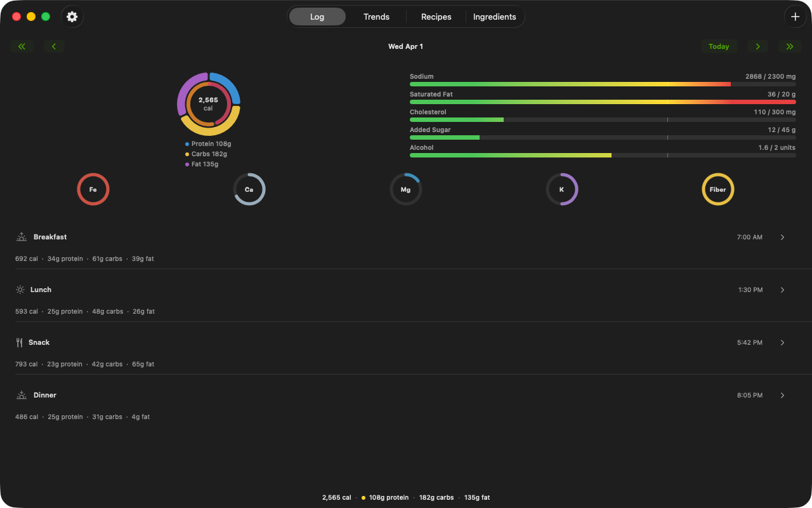
Task: Click 48g carbs in the Lunch row
Action: coord(107,312)
